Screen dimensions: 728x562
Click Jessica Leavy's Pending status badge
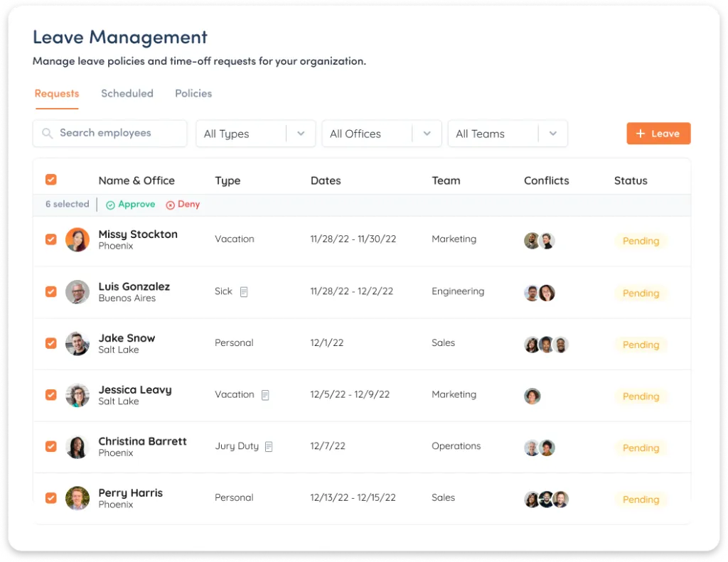641,396
